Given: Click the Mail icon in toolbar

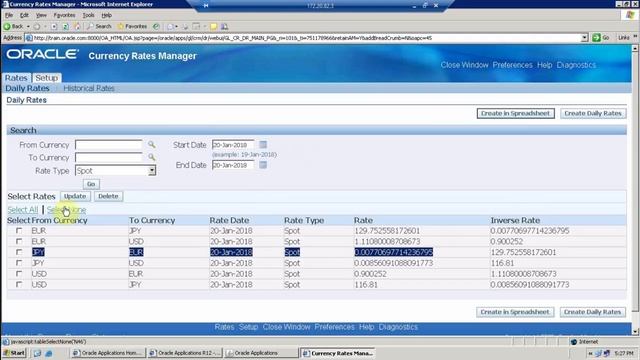Looking at the screenshot, I should [170, 27].
